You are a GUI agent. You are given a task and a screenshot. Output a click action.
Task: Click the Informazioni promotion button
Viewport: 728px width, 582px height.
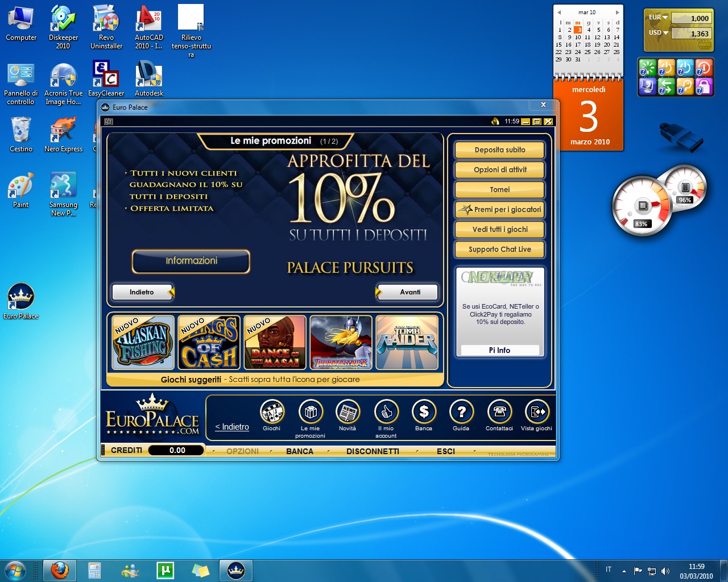191,261
